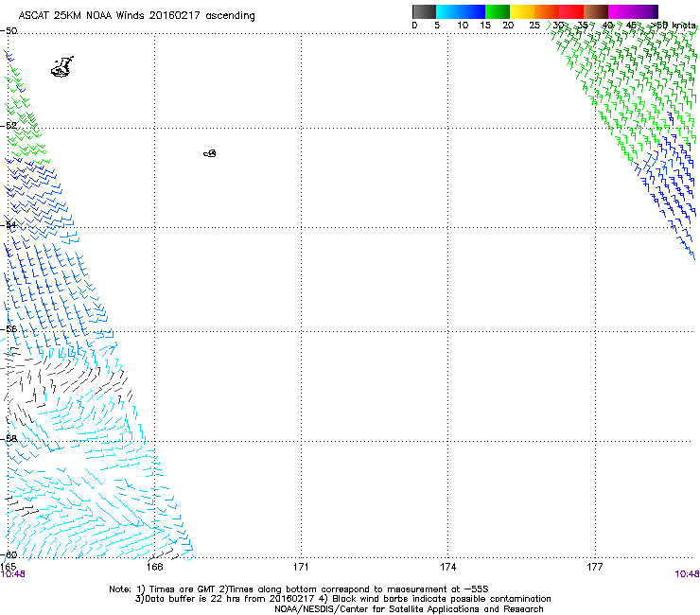700x615 pixels.
Task: Click the purple '10:48' timestamp at bottom right
Action: 687,574
